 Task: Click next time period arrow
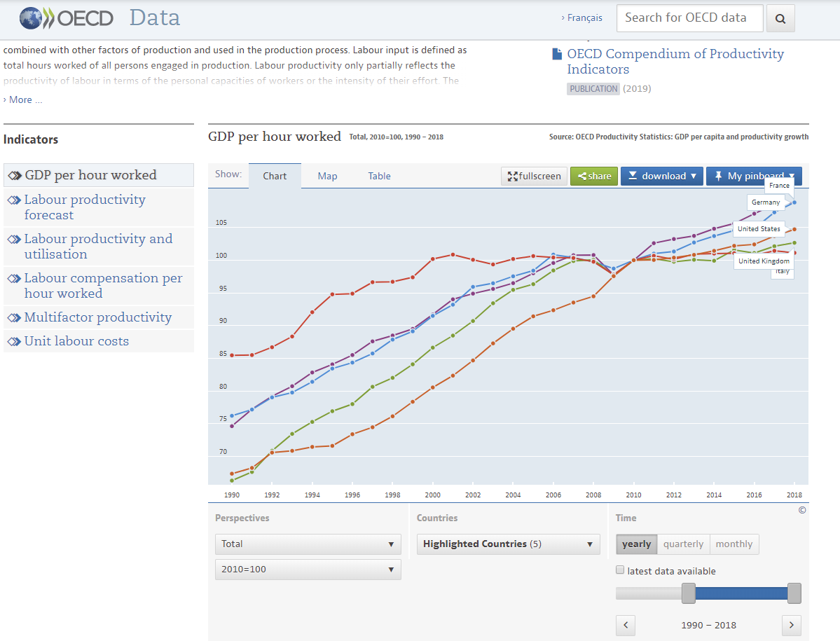coord(791,625)
